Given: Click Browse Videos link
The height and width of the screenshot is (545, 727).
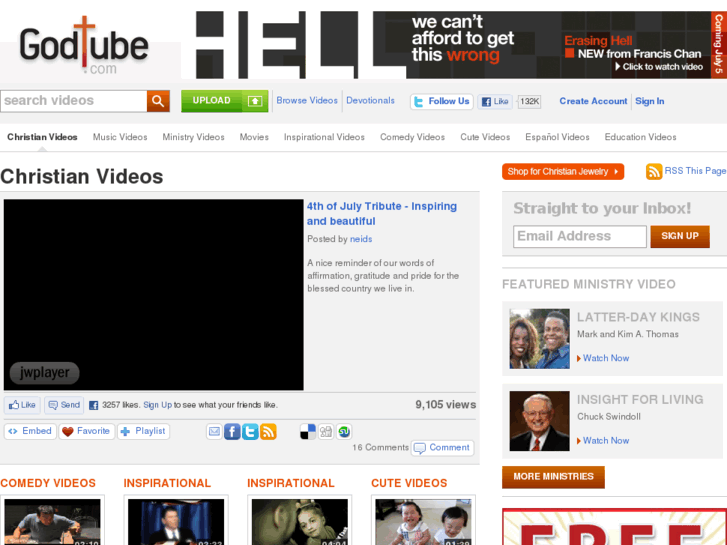Looking at the screenshot, I should point(307,101).
